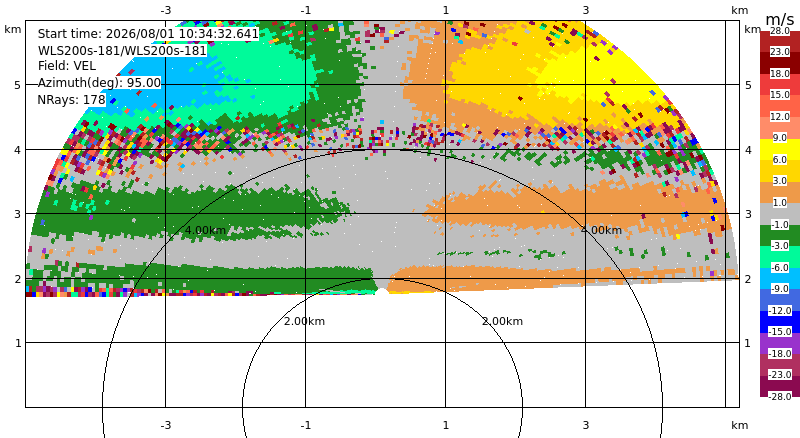Click the top axis tick label 3
The width and height of the screenshot is (800, 438).
(x=586, y=10)
